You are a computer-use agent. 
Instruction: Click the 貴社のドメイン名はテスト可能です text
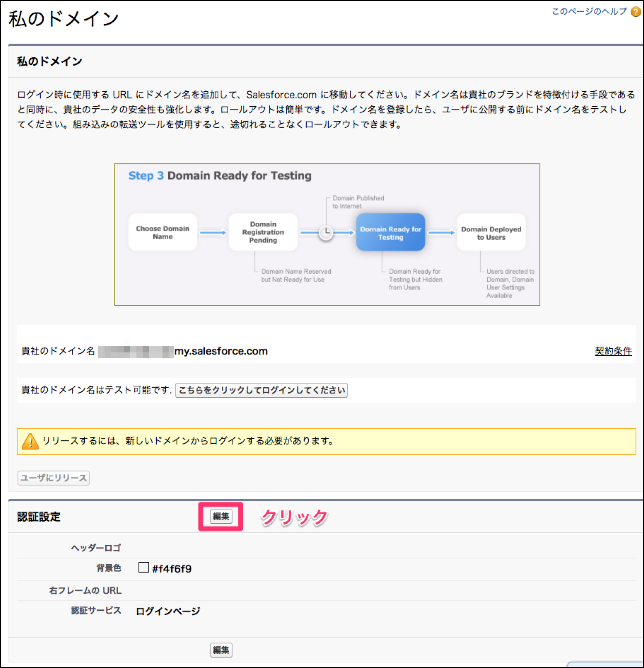[96, 390]
